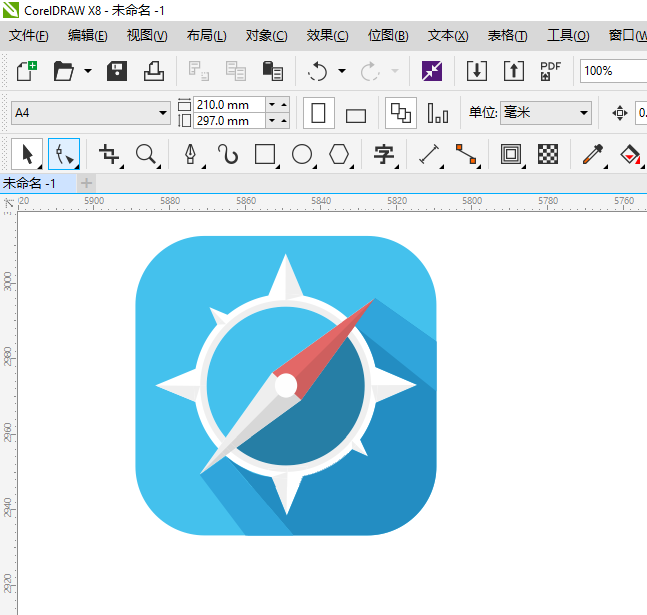The image size is (647, 615).
Task: Add a new document tab with plus
Action: [87, 183]
